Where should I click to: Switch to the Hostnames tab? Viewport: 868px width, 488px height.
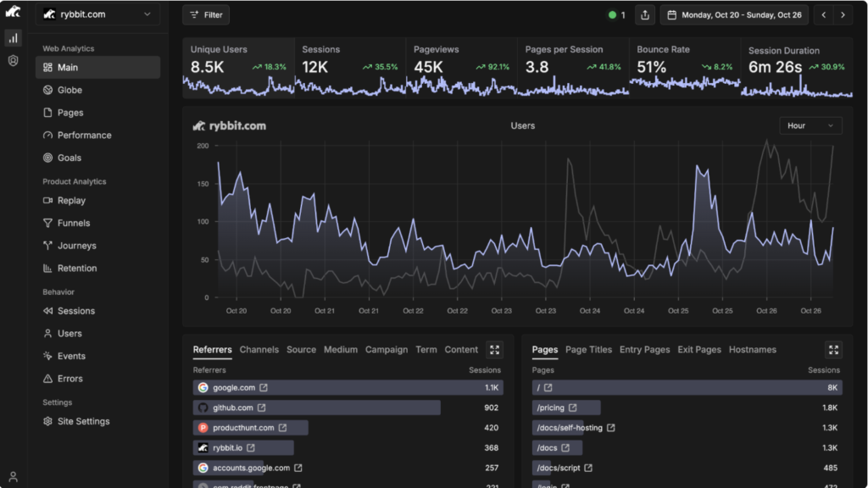pos(753,350)
